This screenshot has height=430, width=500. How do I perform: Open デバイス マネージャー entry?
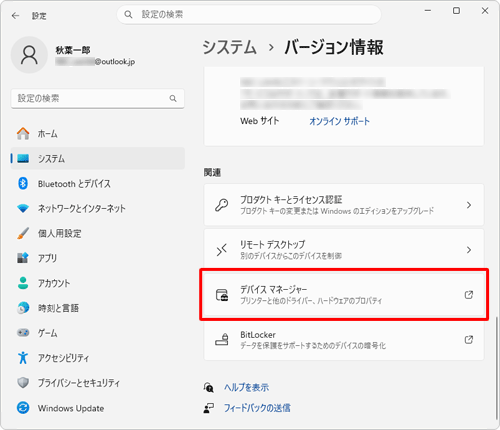(x=344, y=295)
